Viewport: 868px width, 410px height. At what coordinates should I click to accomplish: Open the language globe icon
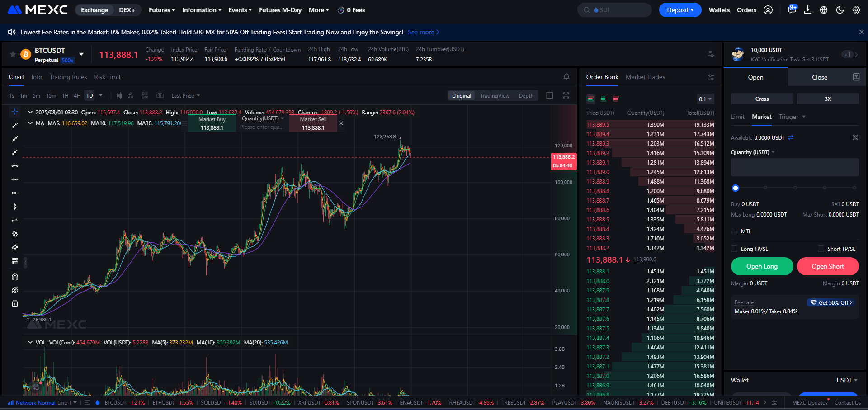[x=824, y=10]
